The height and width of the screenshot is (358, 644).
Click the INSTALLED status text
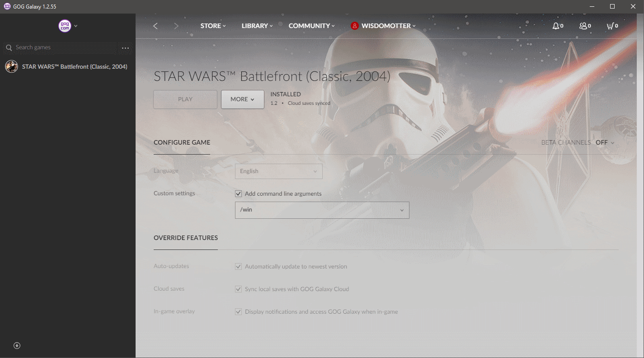pos(286,94)
